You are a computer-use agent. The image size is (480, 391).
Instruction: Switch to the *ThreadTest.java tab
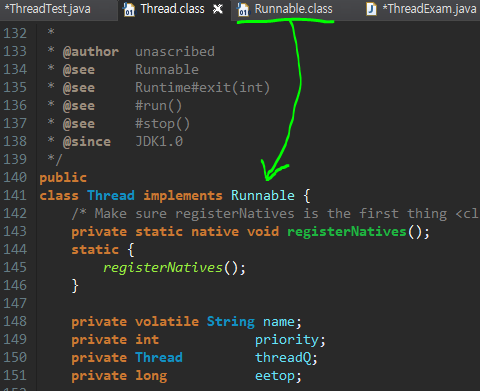[x=48, y=9]
